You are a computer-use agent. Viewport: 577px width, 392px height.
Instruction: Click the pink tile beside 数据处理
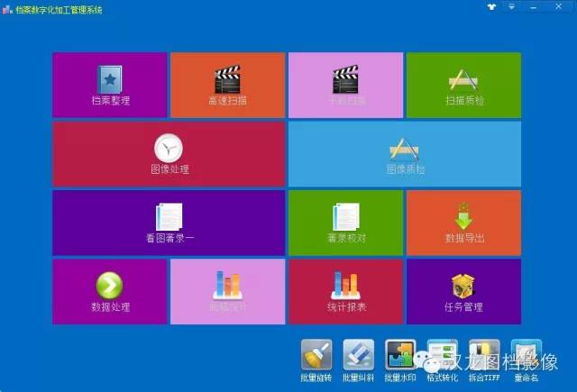click(227, 291)
